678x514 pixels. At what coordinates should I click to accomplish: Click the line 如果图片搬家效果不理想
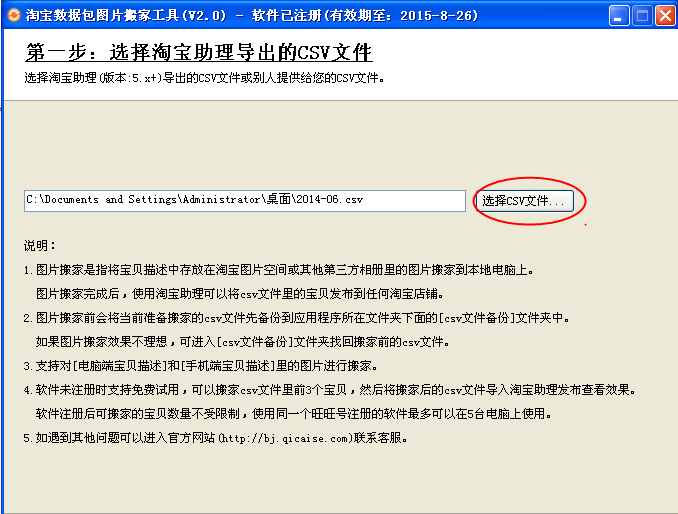(243, 342)
